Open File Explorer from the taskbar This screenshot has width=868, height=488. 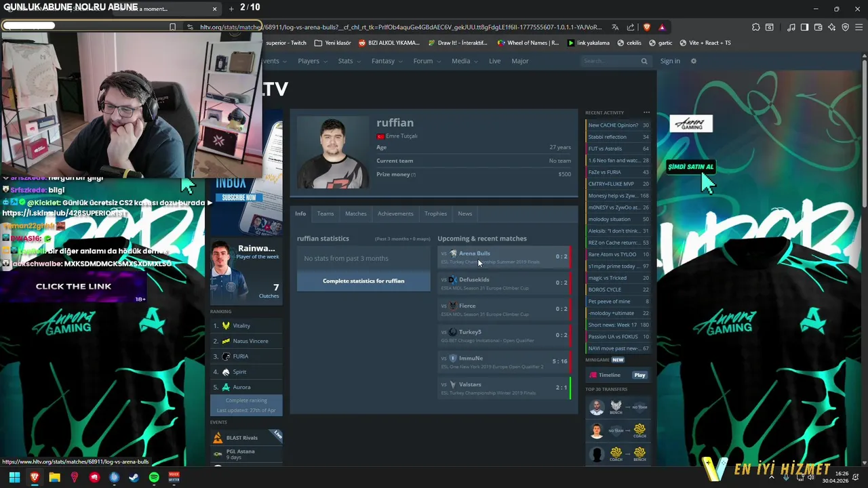click(x=54, y=477)
